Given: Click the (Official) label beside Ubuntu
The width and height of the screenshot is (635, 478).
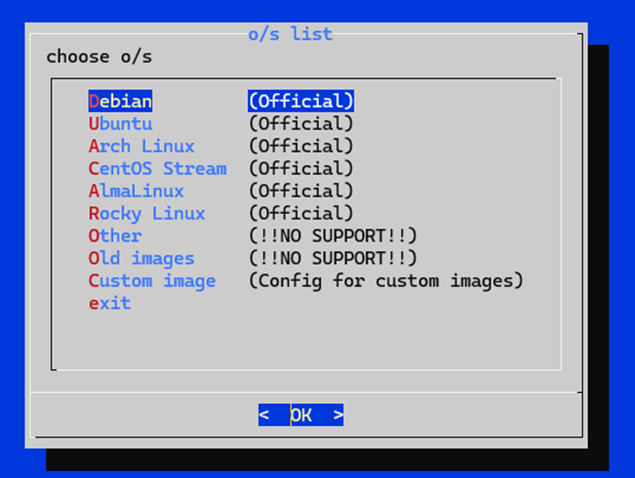Looking at the screenshot, I should [x=301, y=124].
